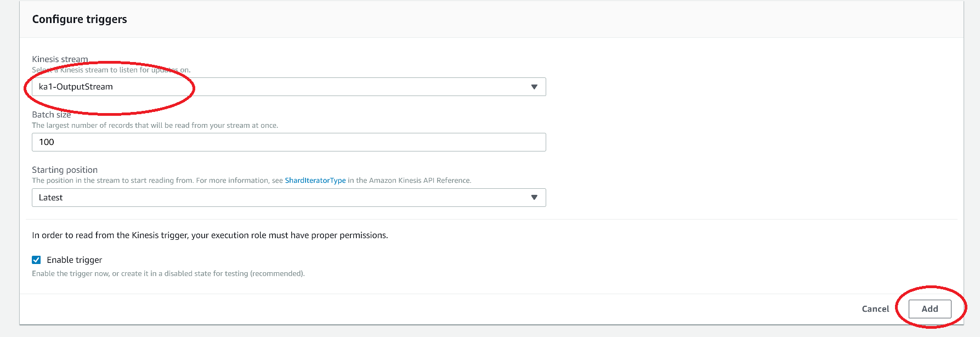Open the ka1-OutputStream stream selector

289,87
